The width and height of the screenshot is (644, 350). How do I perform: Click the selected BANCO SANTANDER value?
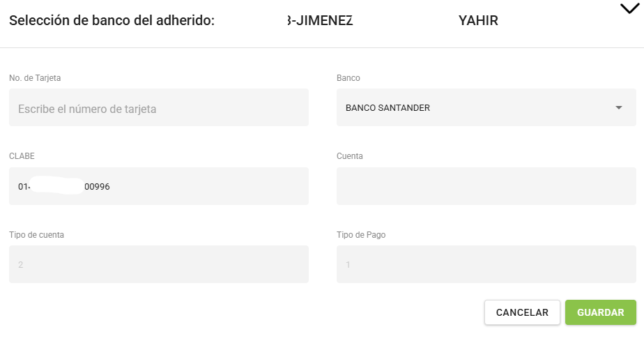click(388, 108)
